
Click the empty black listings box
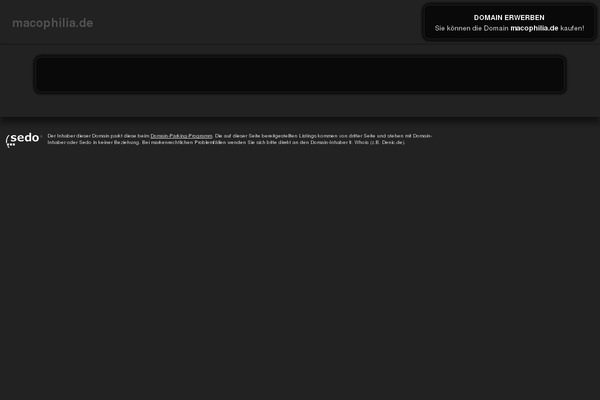point(300,75)
